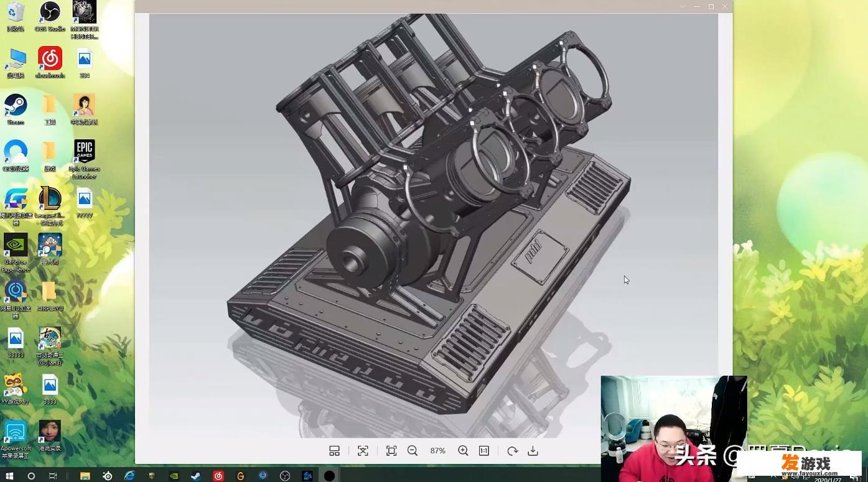
Task: Open UU accelerator icon on taskbar
Action: (263, 476)
